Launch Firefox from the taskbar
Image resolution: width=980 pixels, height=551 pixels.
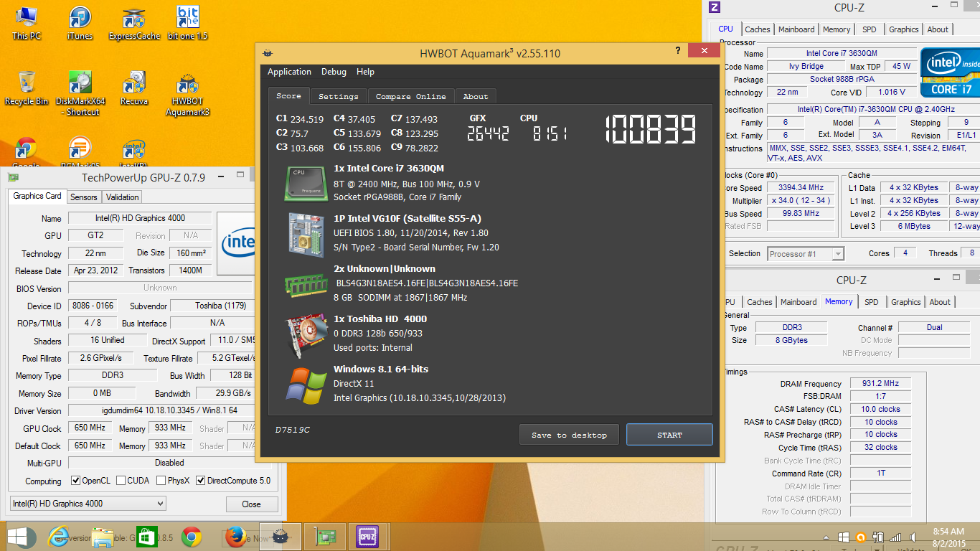(x=235, y=537)
